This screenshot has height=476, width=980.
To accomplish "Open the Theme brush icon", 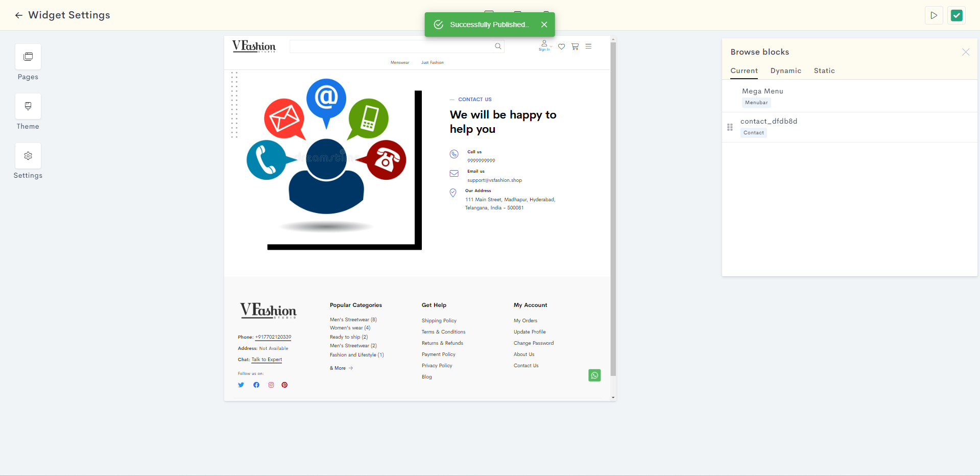I will [x=28, y=106].
